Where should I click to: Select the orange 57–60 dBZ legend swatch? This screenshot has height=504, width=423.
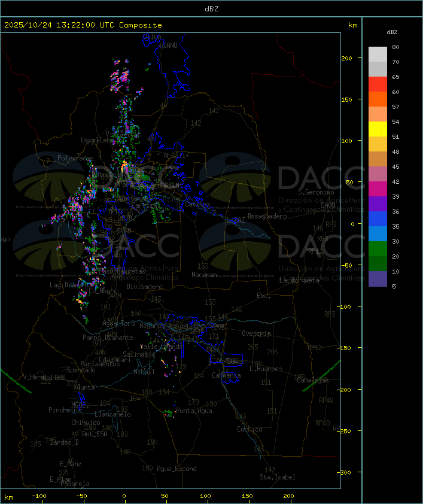pos(378,99)
